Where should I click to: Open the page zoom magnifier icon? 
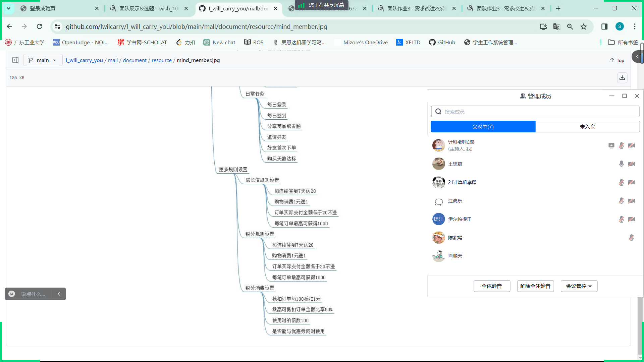[570, 26]
